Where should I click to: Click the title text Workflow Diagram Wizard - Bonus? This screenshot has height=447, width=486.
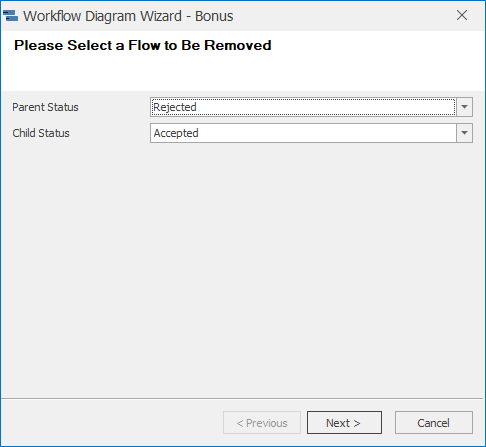click(128, 16)
